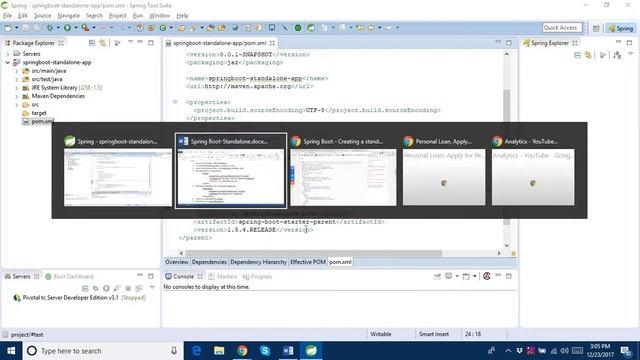Minimize the Servers view

[140, 276]
